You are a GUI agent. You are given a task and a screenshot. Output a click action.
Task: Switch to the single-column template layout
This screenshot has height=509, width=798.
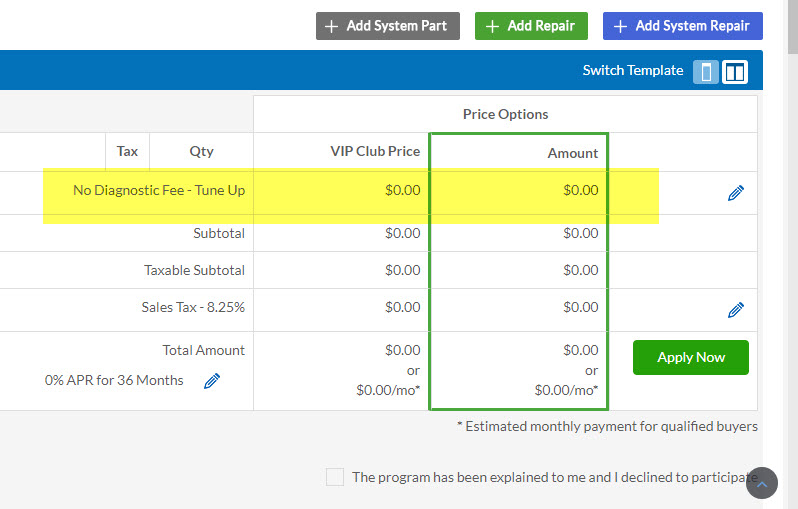pos(706,72)
